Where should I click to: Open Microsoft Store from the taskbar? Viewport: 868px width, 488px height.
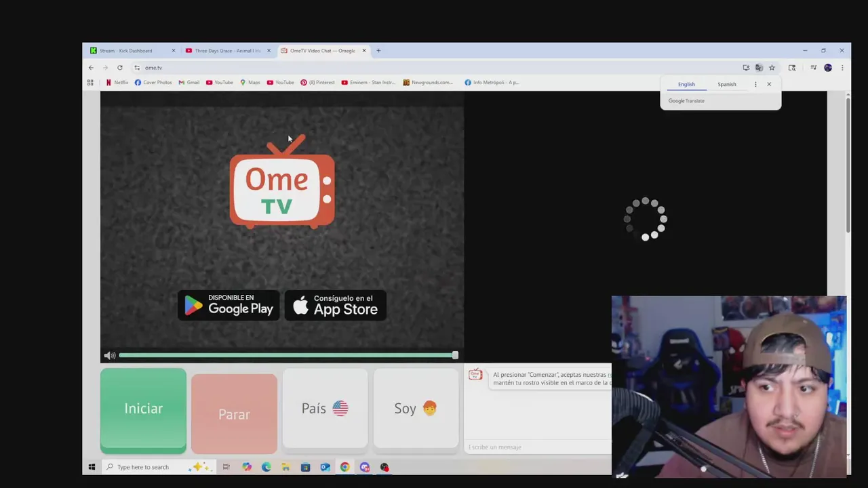(305, 467)
